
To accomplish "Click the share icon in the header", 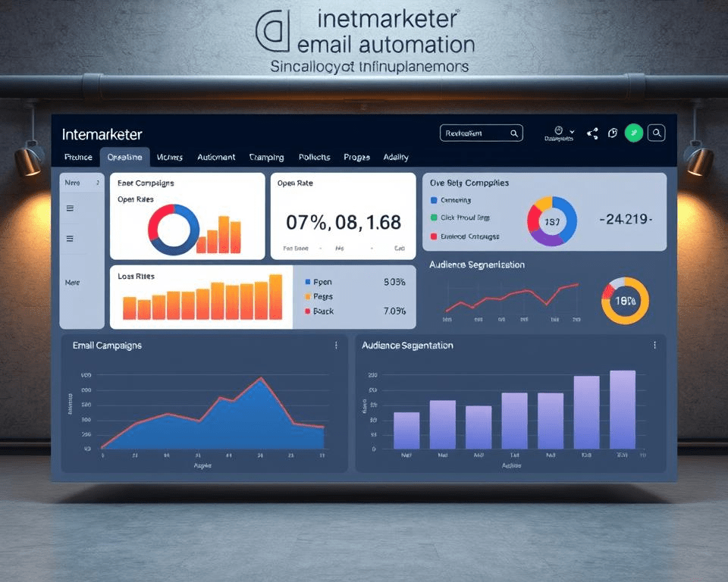I will 592,133.
